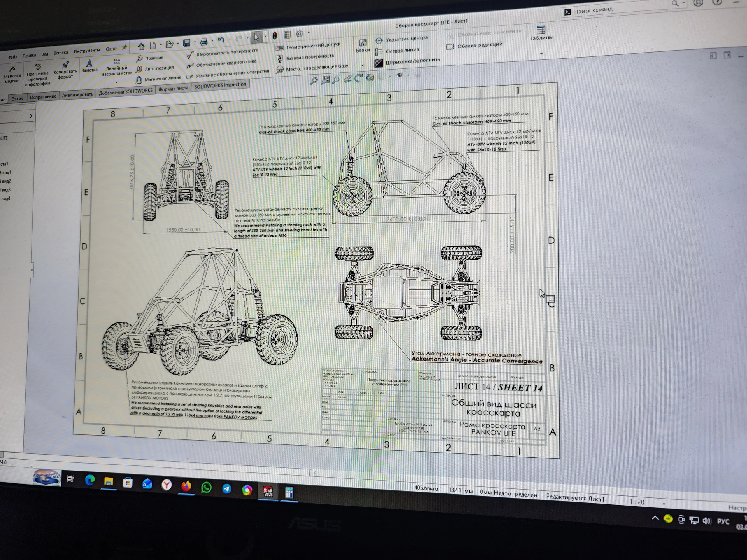
Task: Add a Позиция balloon
Action: (150, 58)
